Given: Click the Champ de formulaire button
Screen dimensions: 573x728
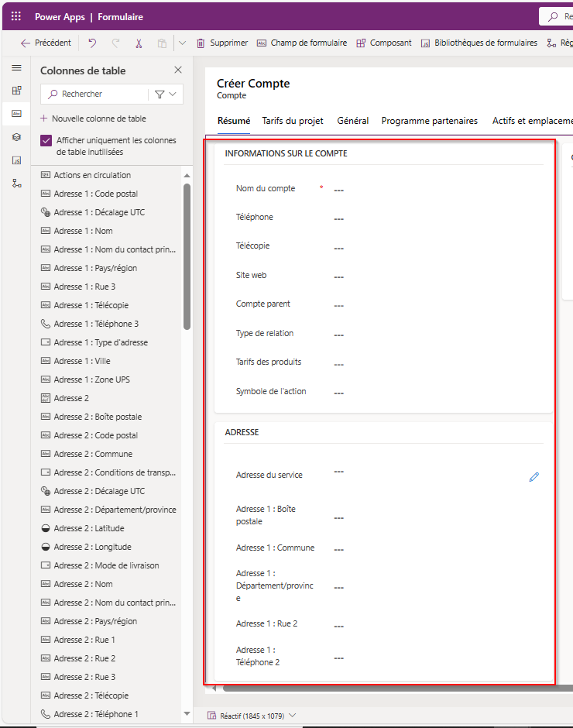Looking at the screenshot, I should click(301, 43).
